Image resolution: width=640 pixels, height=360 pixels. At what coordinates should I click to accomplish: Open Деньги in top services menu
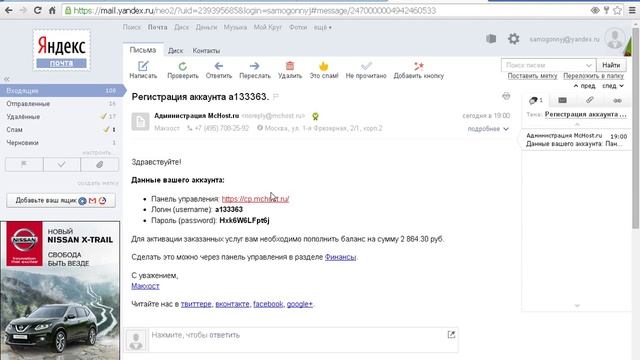[x=206, y=27]
